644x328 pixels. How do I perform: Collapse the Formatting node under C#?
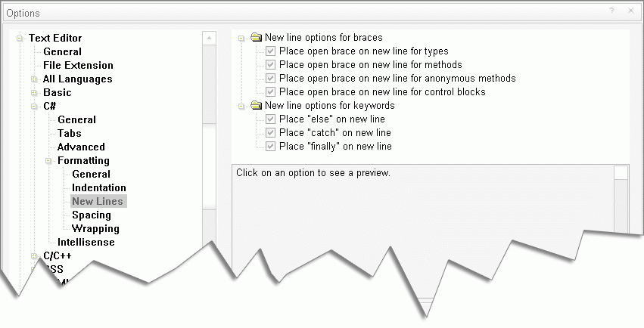48,161
